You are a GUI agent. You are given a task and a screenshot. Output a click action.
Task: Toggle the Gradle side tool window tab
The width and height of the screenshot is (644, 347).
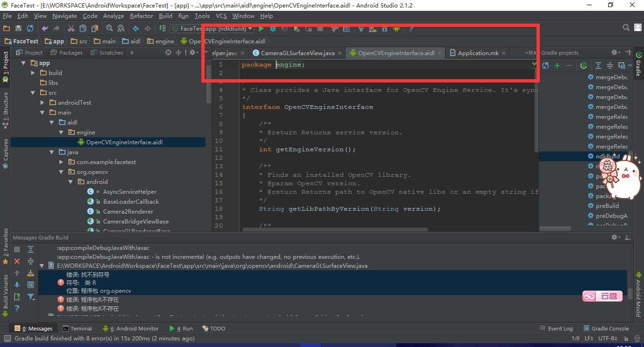[638, 64]
